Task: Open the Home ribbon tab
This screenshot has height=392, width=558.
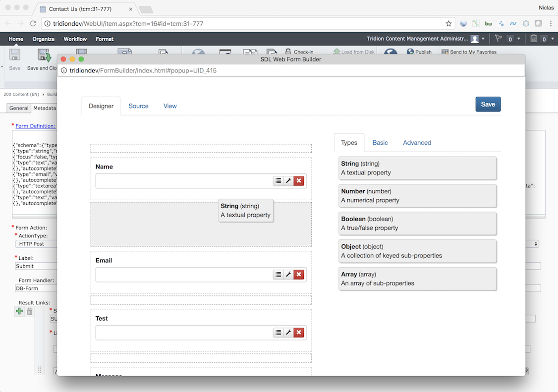Action: [x=16, y=39]
